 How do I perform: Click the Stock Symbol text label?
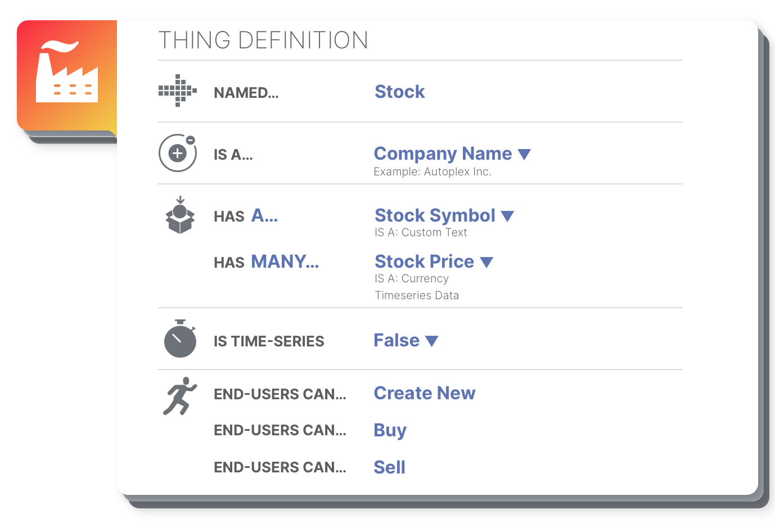pos(435,215)
